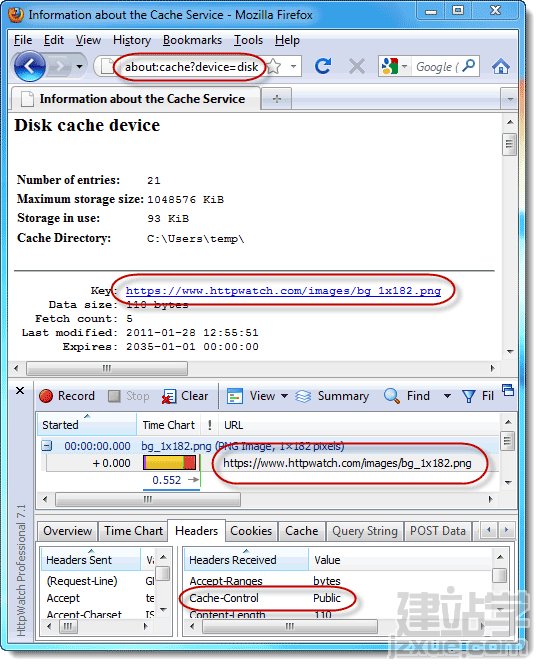541x666 pixels.
Task: Click the Firefox back arrow button
Action: pos(29,66)
